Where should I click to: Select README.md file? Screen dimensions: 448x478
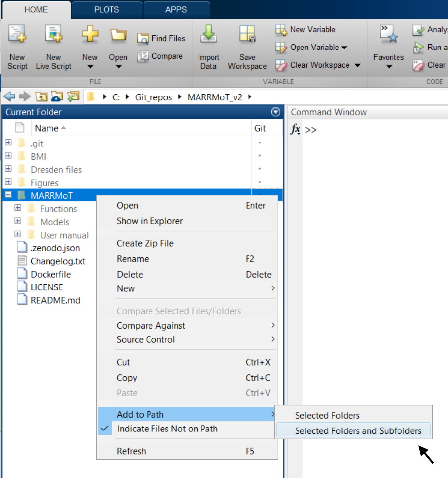(x=55, y=300)
